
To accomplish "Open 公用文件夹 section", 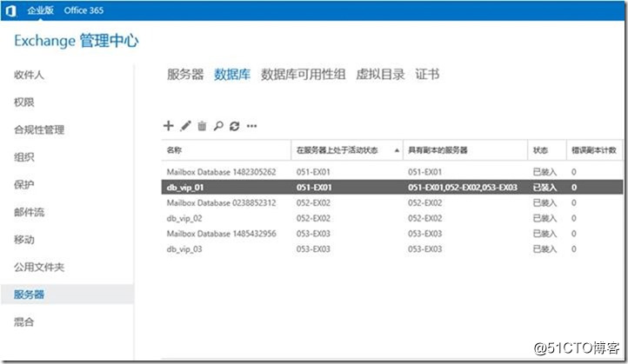I will point(39,268).
